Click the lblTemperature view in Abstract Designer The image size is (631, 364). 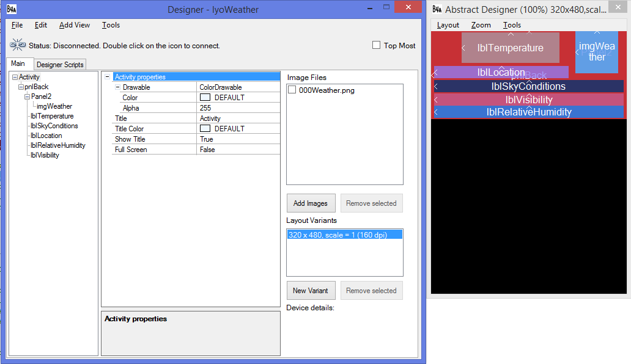click(511, 48)
